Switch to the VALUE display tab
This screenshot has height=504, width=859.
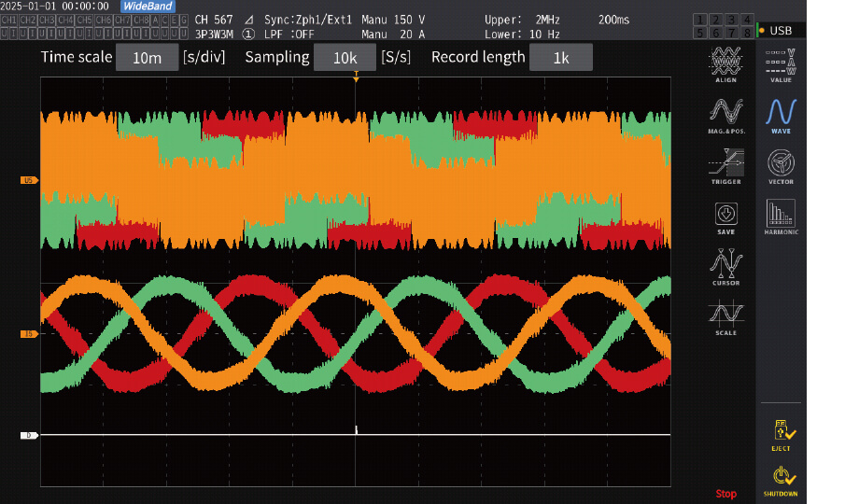[781, 64]
